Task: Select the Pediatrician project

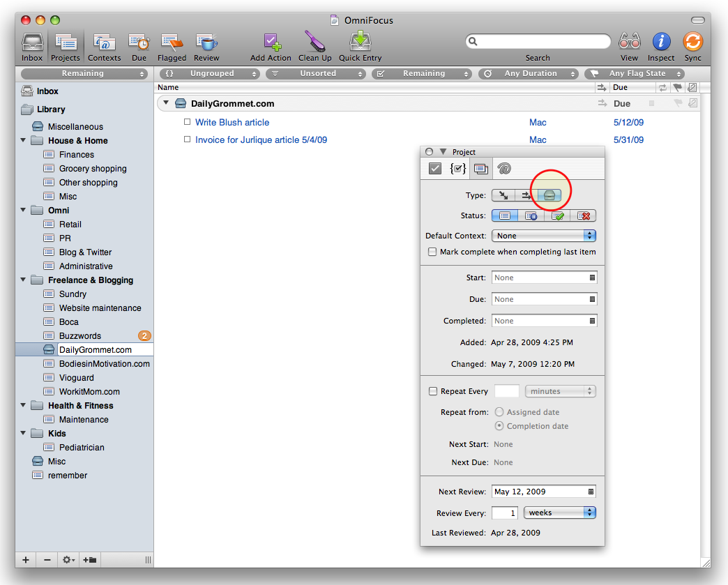Action: (82, 447)
